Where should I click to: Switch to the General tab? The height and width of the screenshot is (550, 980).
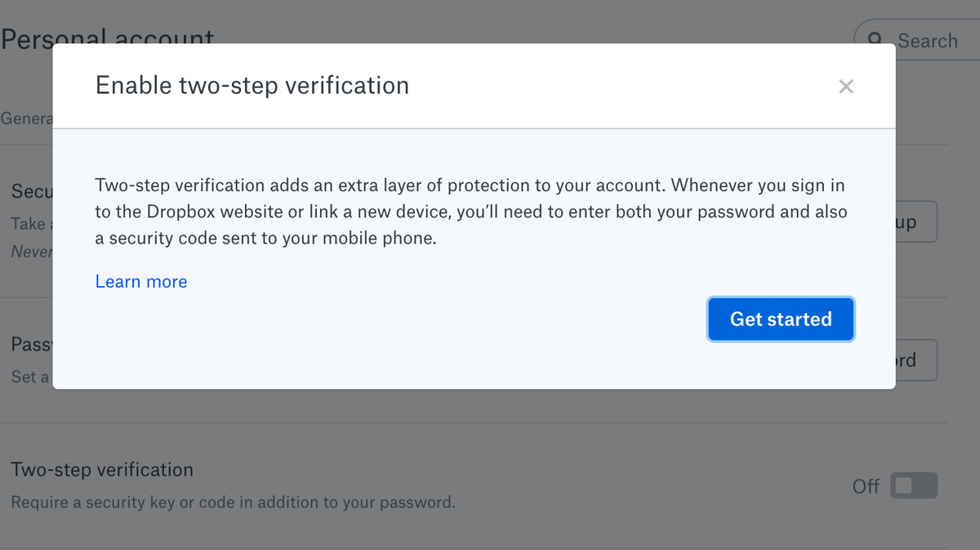click(27, 118)
